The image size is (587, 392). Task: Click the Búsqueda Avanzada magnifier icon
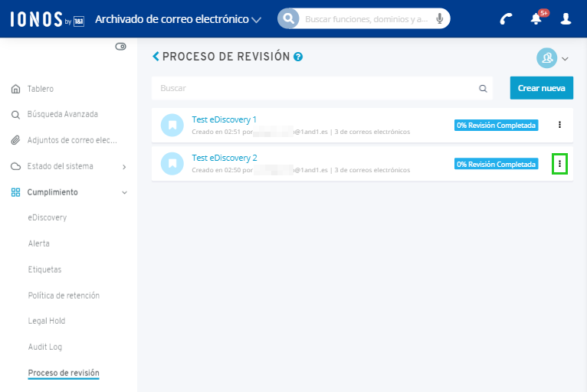coord(15,114)
